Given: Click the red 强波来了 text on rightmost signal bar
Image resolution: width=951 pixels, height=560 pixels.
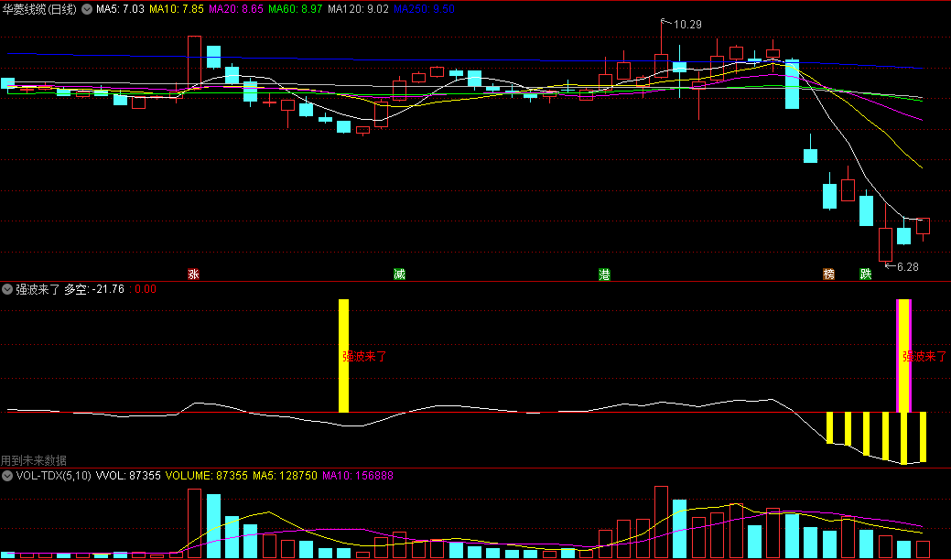Looking at the screenshot, I should tap(924, 356).
